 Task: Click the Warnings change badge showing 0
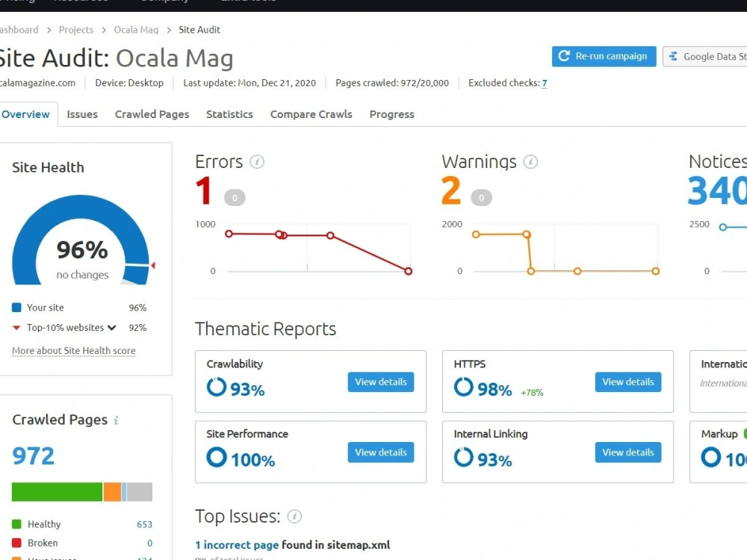click(x=481, y=198)
